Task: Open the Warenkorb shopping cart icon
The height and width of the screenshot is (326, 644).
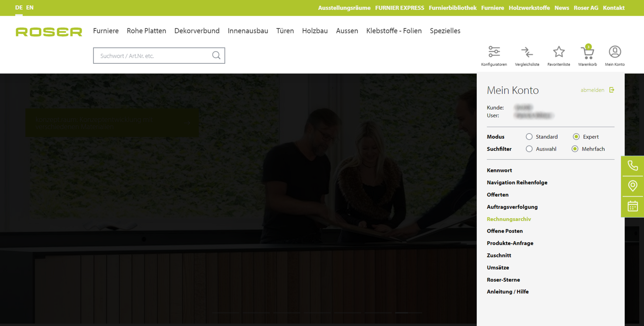Action: click(587, 52)
